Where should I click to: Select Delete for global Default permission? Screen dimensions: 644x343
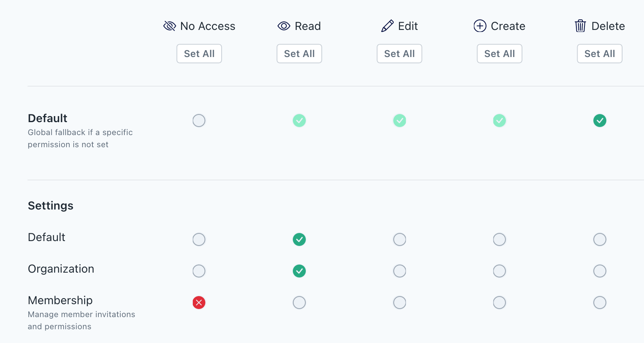click(599, 121)
